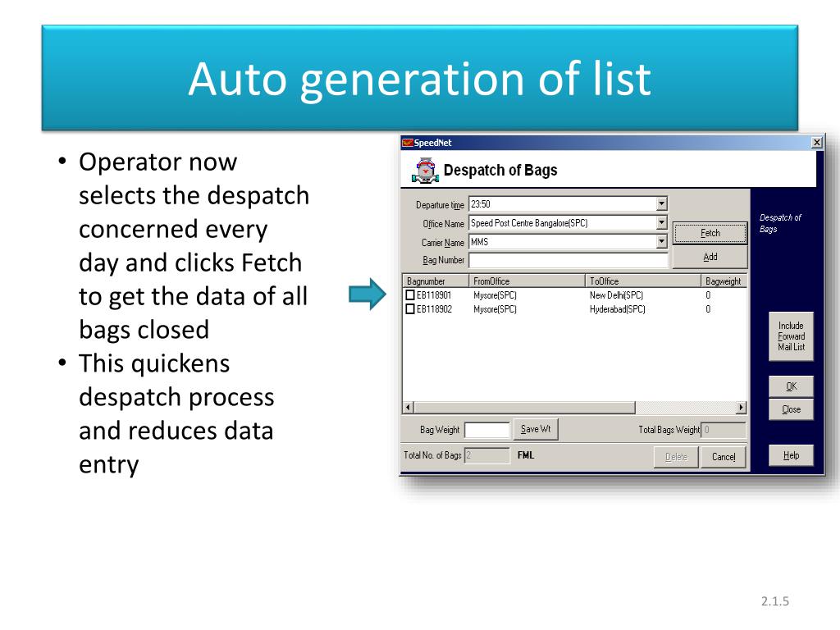Tick the checkbox for bag EB118902
This screenshot has width=840, height=630.
coord(410,309)
